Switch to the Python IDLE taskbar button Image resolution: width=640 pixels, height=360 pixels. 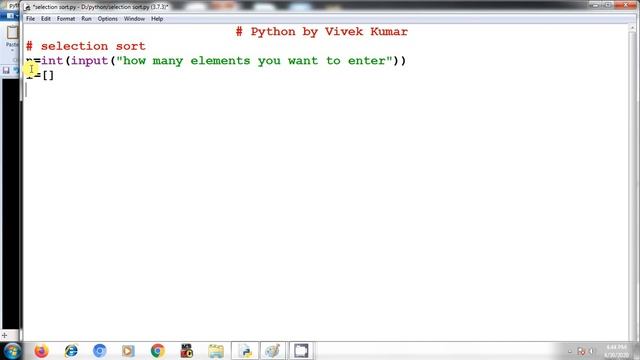[245, 351]
